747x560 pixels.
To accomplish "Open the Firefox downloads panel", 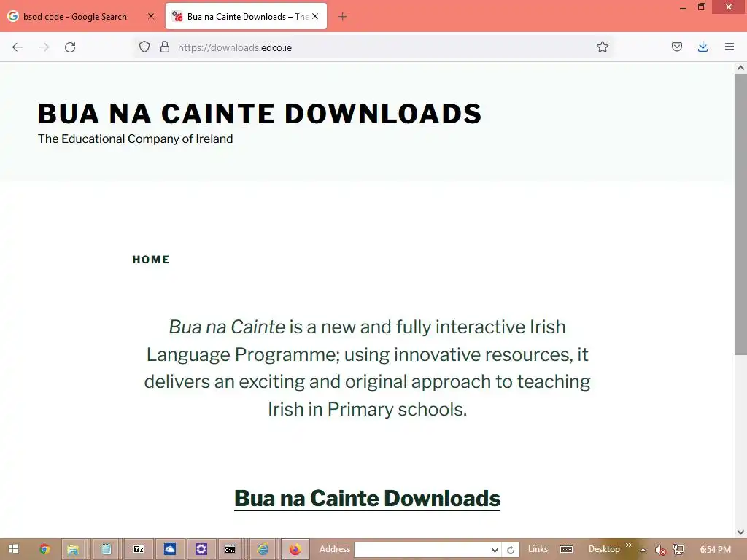I will 703,47.
